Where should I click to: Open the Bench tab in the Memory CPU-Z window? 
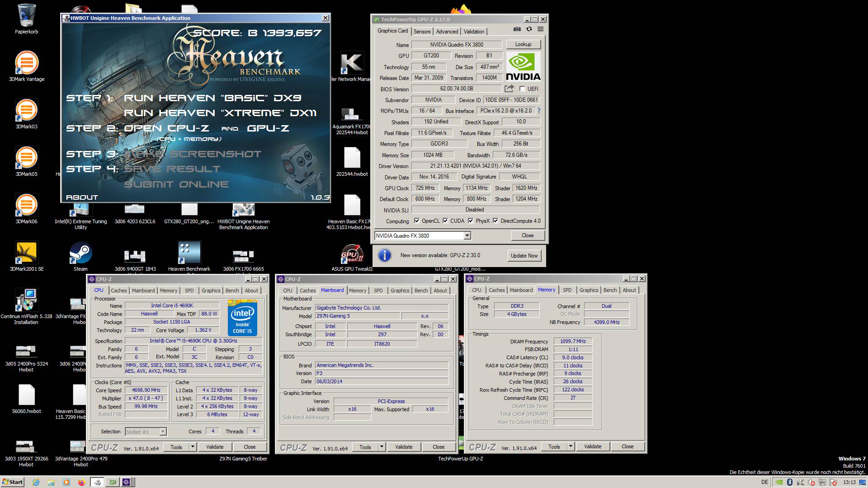tap(610, 290)
